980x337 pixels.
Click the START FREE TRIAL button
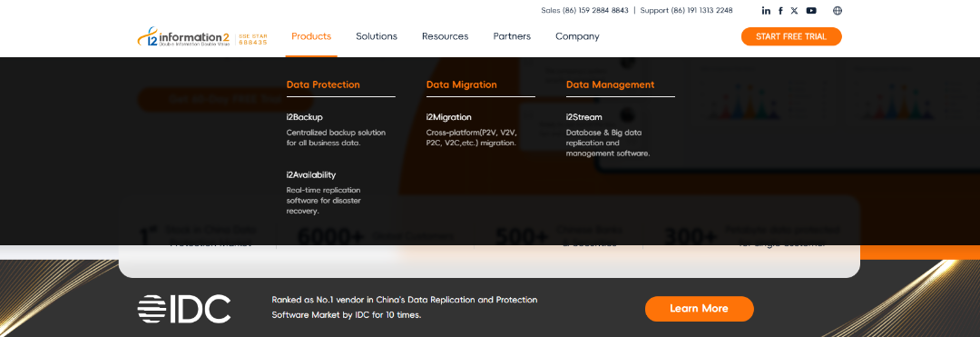click(x=791, y=36)
